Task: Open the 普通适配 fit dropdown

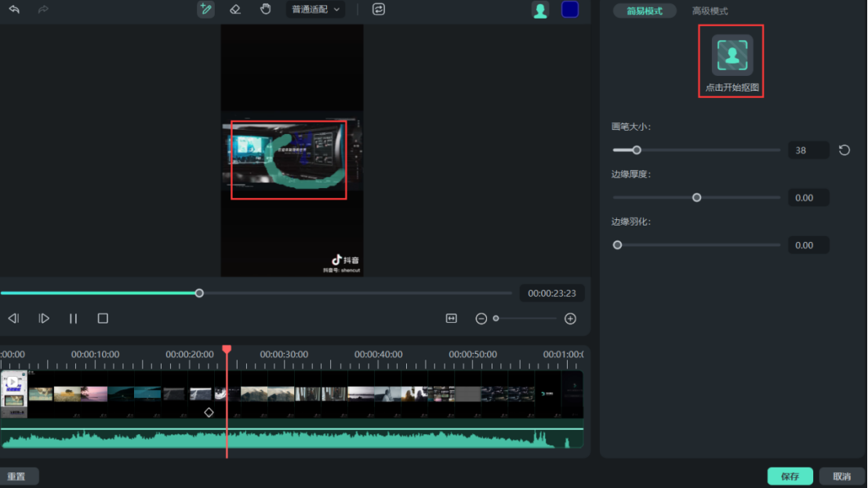Action: click(x=315, y=9)
